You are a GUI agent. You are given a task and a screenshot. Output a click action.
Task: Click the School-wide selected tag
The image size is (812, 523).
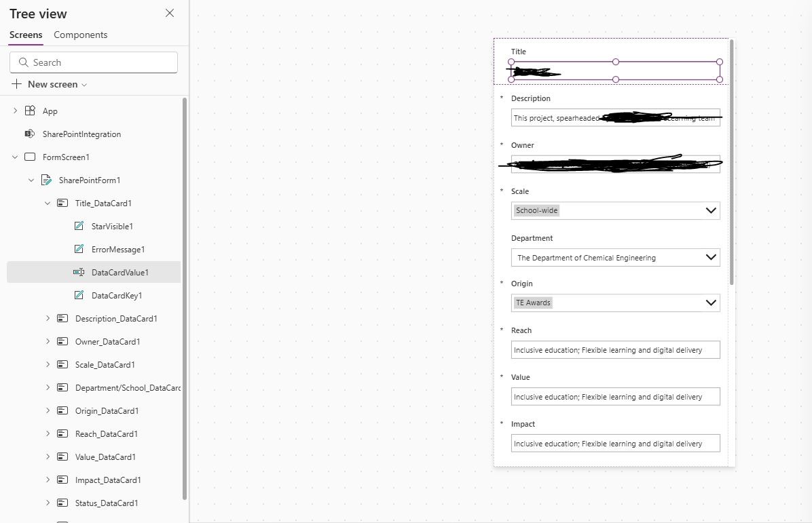coord(536,210)
